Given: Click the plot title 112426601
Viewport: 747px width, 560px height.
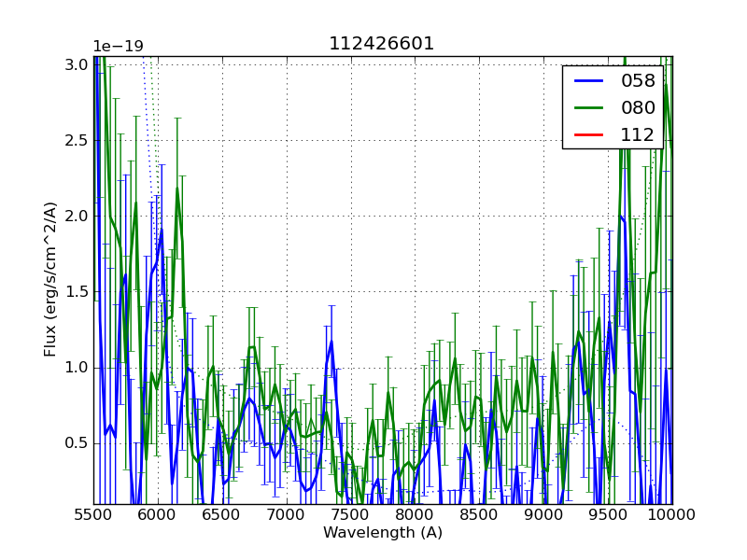Looking at the screenshot, I should [x=382, y=44].
